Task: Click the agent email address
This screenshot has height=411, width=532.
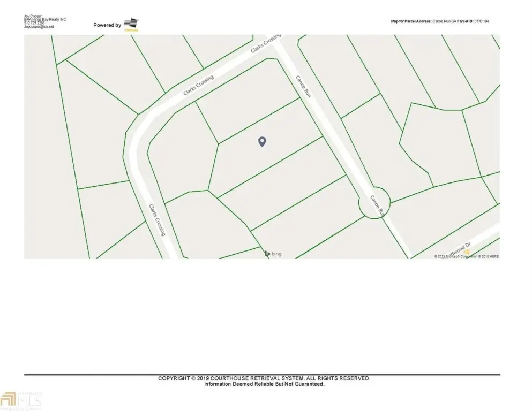Action: (x=39, y=27)
